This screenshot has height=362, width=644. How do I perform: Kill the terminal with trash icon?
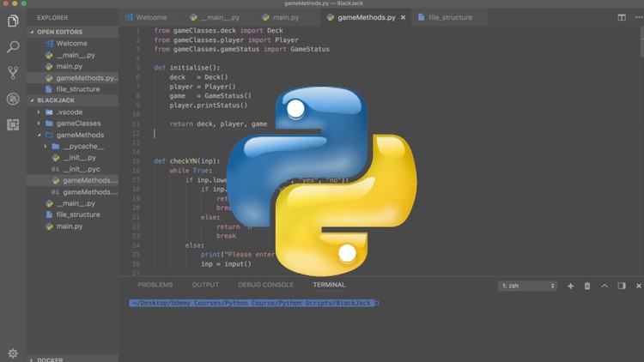coord(587,286)
